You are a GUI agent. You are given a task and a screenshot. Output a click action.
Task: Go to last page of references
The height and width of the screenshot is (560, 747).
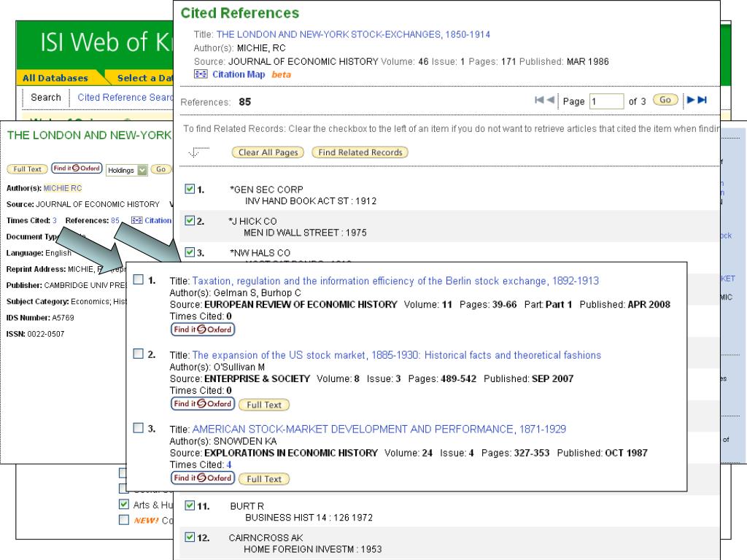[x=703, y=100]
